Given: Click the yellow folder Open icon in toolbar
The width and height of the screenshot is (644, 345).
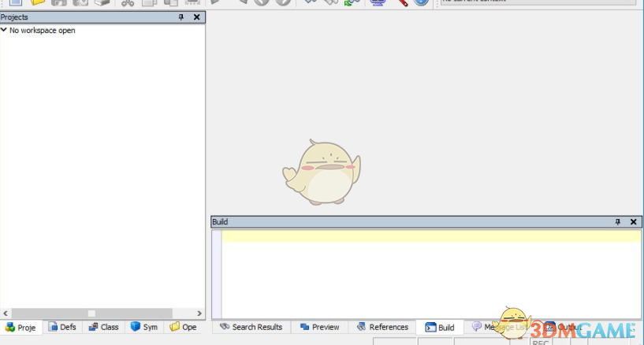Looking at the screenshot, I should 37,2.
